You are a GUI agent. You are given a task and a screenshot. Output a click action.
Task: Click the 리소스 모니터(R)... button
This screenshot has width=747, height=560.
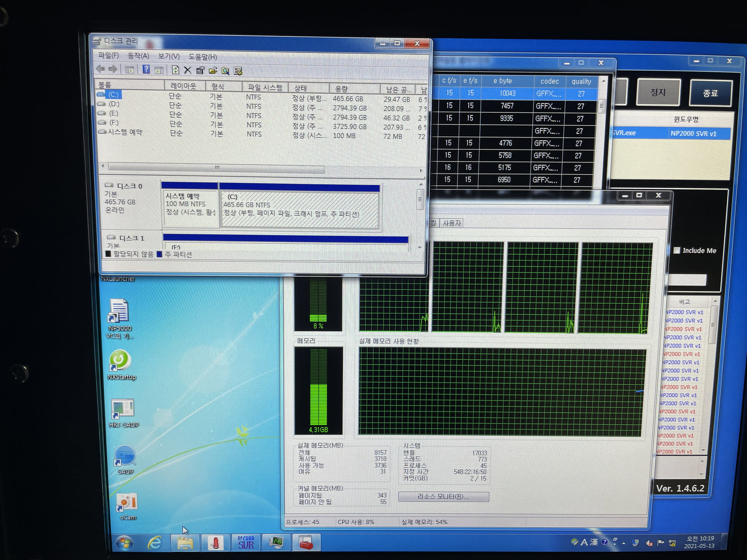(443, 497)
